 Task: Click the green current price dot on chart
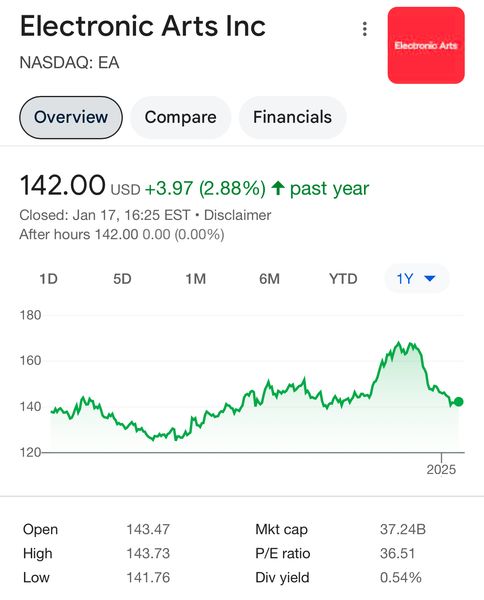point(458,401)
